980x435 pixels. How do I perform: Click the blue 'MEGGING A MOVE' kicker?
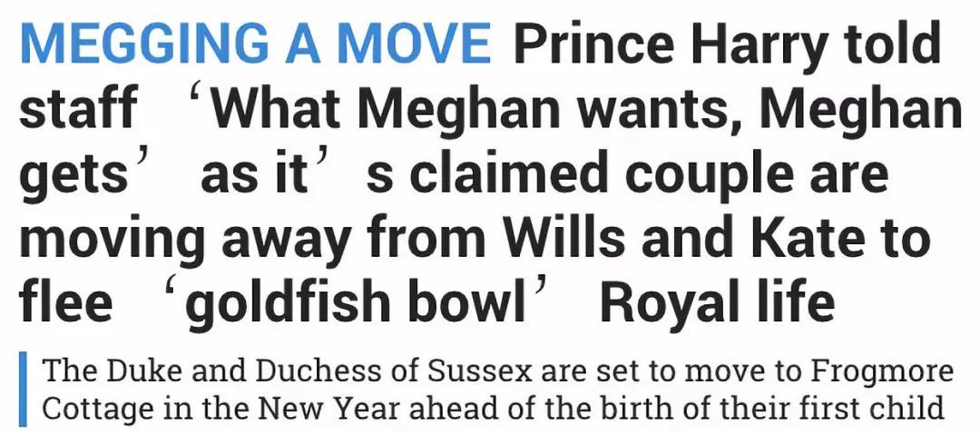pos(256,42)
